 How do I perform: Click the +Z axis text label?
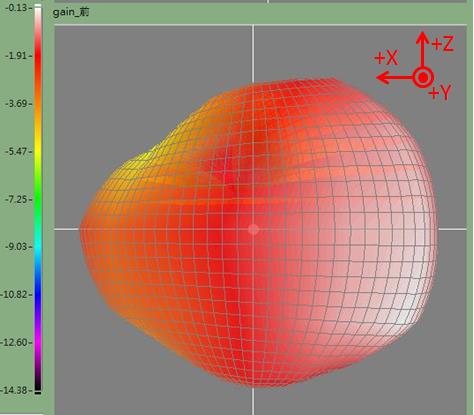click(x=443, y=44)
